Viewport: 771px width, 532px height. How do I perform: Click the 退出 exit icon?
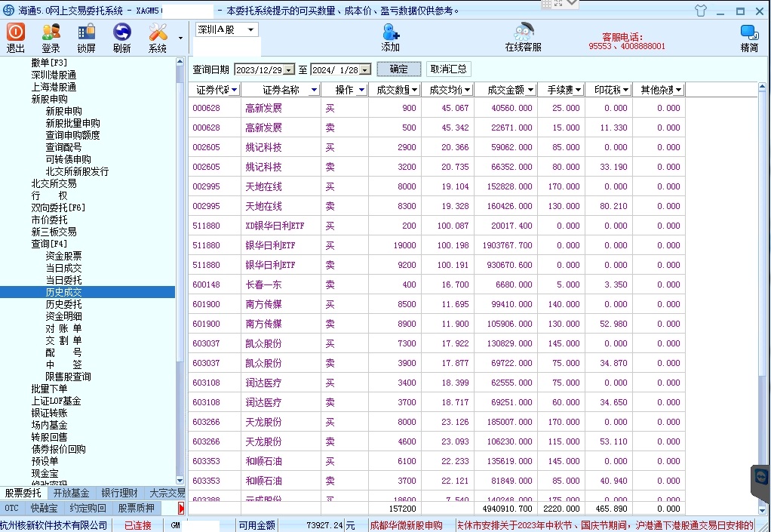15,32
